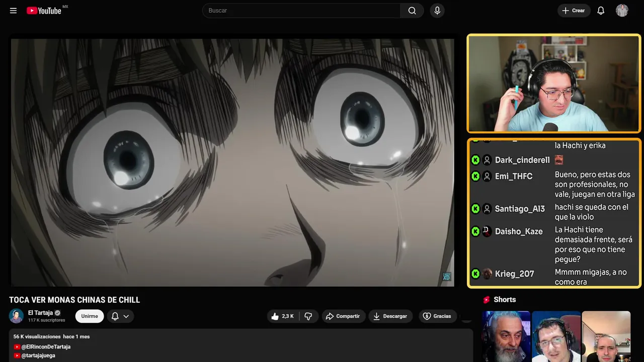Open the El Tartaja channel name
The width and height of the screenshot is (644, 362).
point(40,313)
